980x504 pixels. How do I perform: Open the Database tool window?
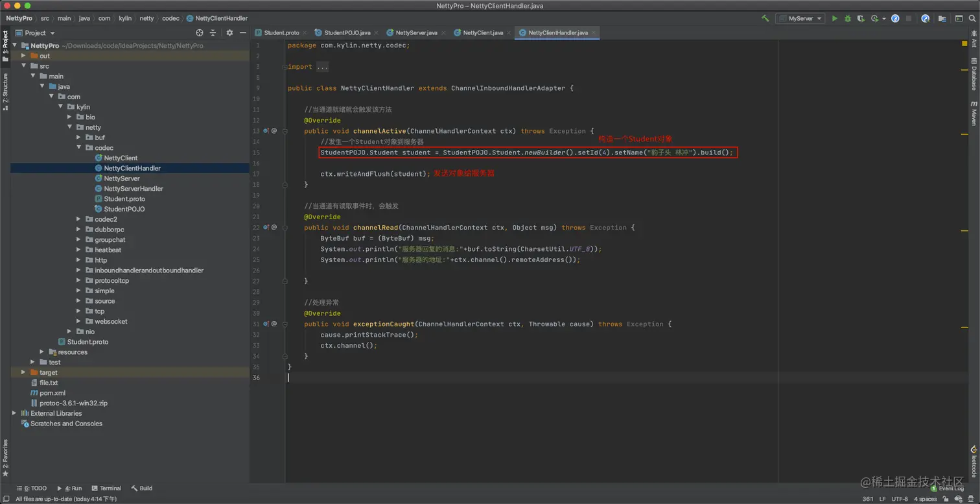(x=974, y=75)
